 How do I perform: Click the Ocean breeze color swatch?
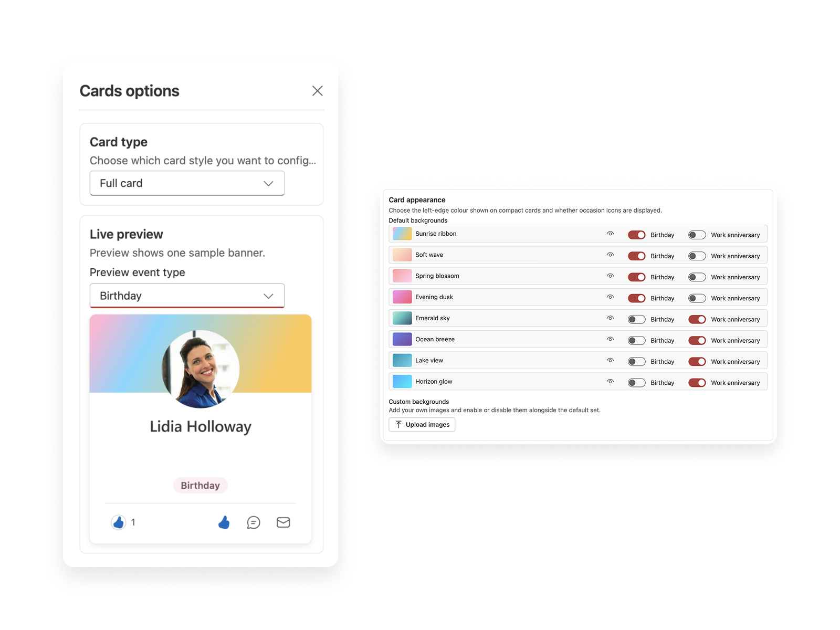point(402,339)
